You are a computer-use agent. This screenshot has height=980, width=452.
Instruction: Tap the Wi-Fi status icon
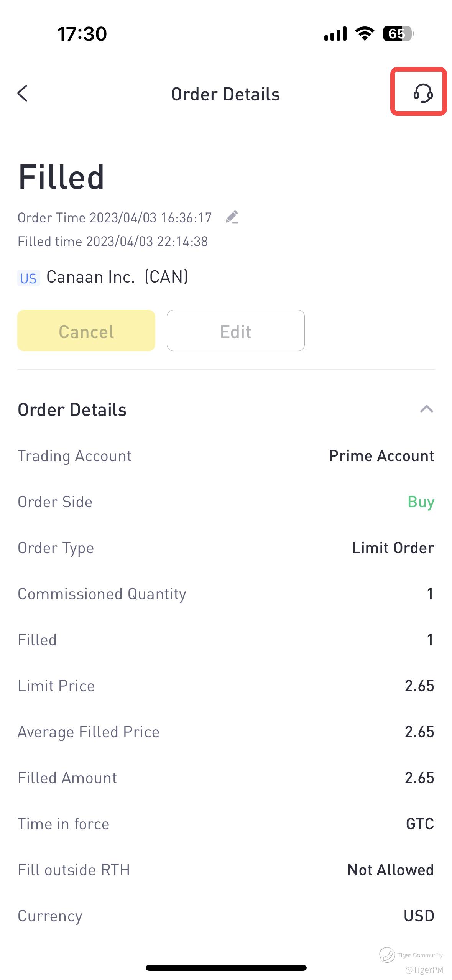[x=364, y=34]
